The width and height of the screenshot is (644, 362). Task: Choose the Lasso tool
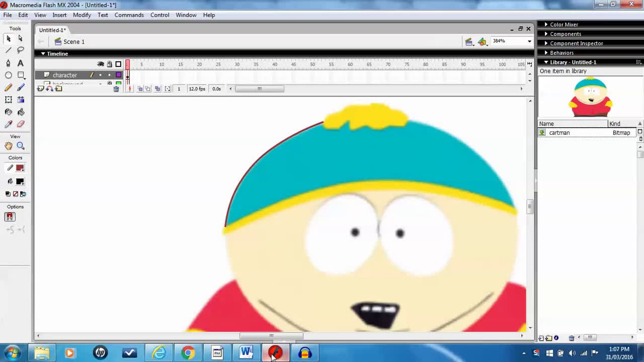[x=21, y=50]
